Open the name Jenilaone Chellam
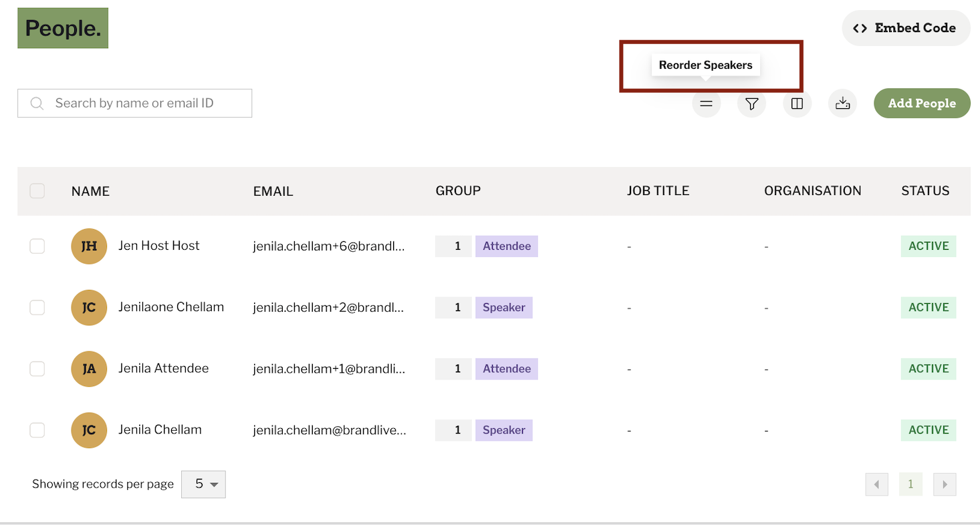The image size is (980, 525). click(x=171, y=307)
